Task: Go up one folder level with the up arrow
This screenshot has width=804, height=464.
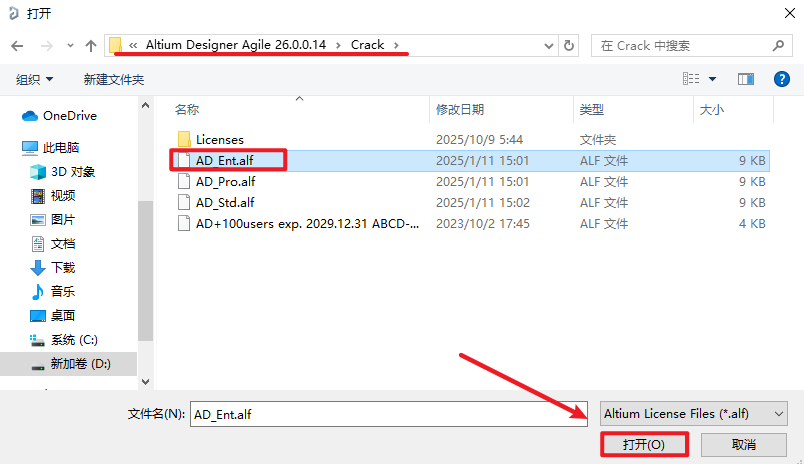Action: (91, 46)
